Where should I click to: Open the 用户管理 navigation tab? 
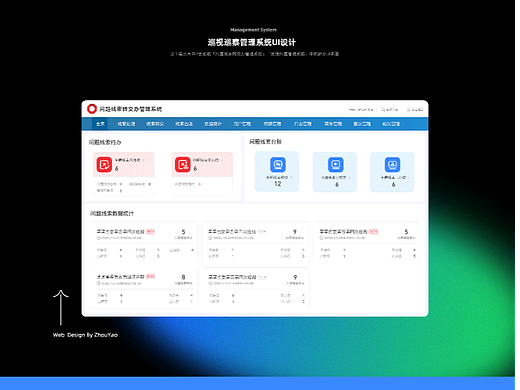pos(242,124)
